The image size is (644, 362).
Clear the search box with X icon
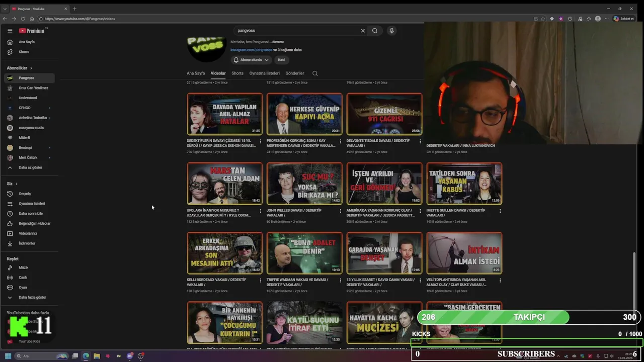click(x=363, y=31)
